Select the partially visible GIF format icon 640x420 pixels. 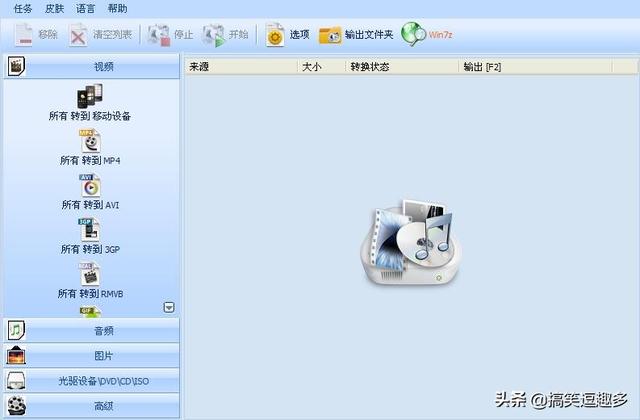(x=90, y=312)
